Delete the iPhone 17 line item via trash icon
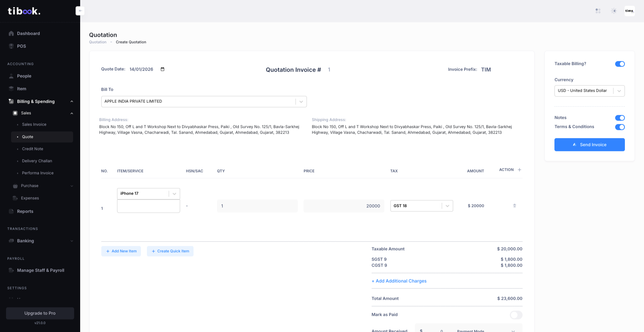The width and height of the screenshot is (644, 332). 515,206
